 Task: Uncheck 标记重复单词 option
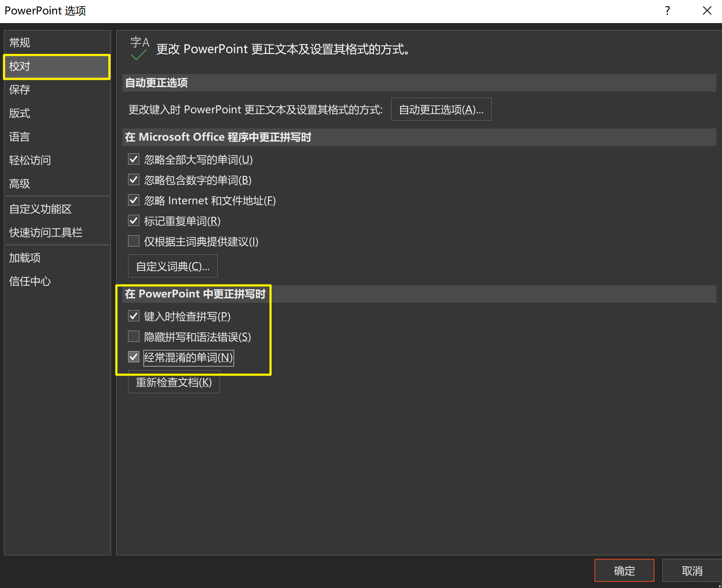coord(134,221)
